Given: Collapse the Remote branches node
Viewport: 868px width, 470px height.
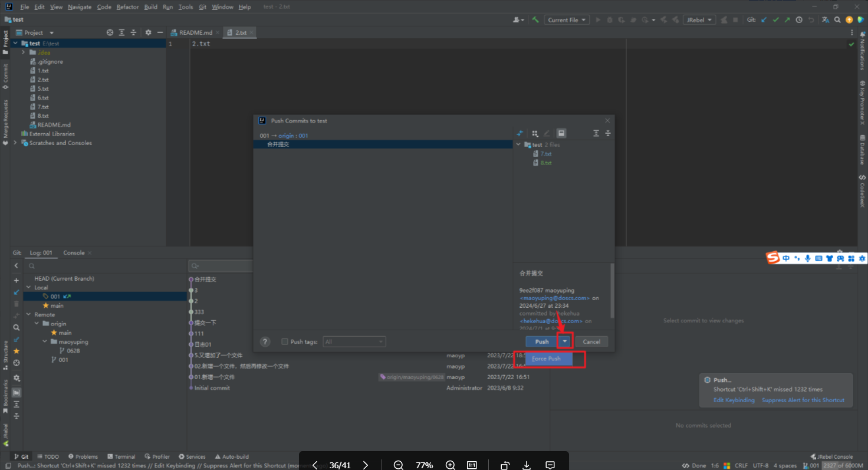Looking at the screenshot, I should (28, 315).
